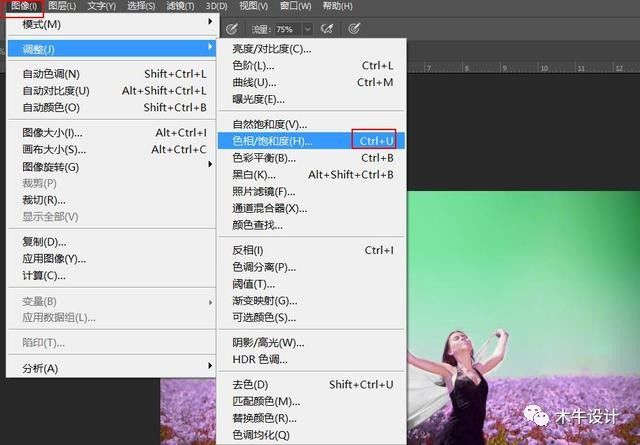Open the 流量 75% dropdown arrow

click(x=307, y=29)
